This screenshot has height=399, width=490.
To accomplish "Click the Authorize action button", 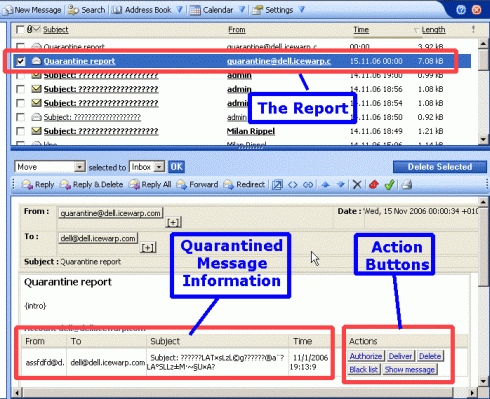I will click(366, 356).
